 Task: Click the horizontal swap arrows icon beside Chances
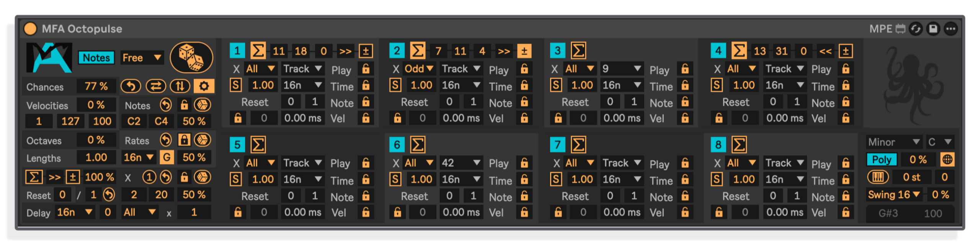pyautogui.click(x=155, y=86)
